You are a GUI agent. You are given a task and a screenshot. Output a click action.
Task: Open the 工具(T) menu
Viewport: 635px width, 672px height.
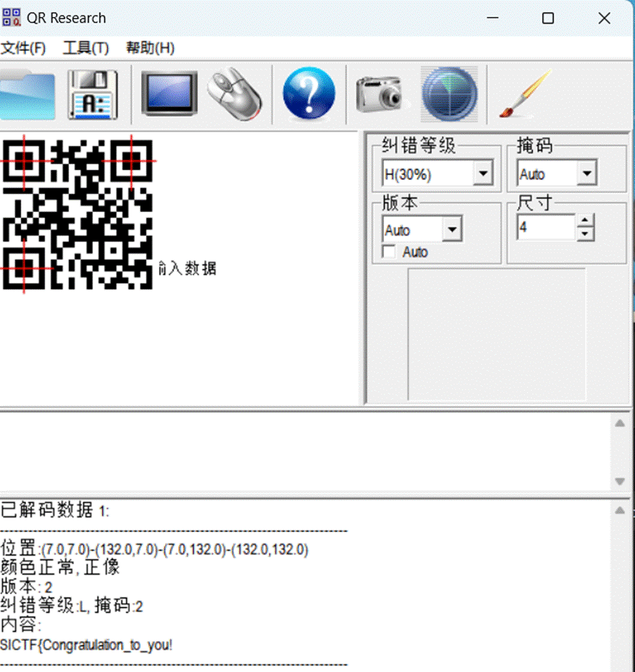(x=86, y=48)
